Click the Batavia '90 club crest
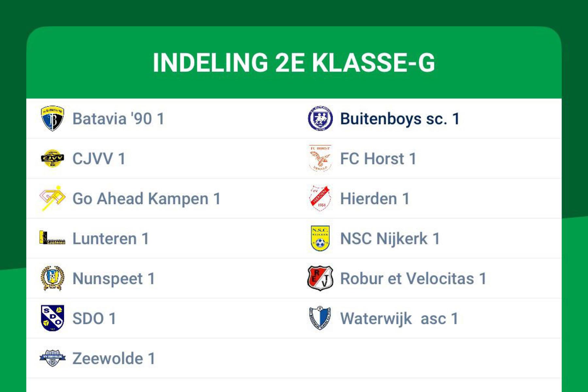 pyautogui.click(x=52, y=119)
